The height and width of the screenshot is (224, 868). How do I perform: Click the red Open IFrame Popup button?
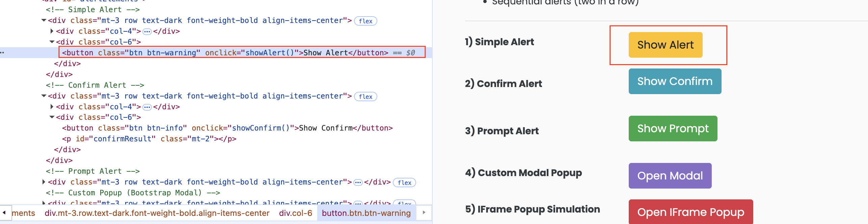pyautogui.click(x=690, y=212)
